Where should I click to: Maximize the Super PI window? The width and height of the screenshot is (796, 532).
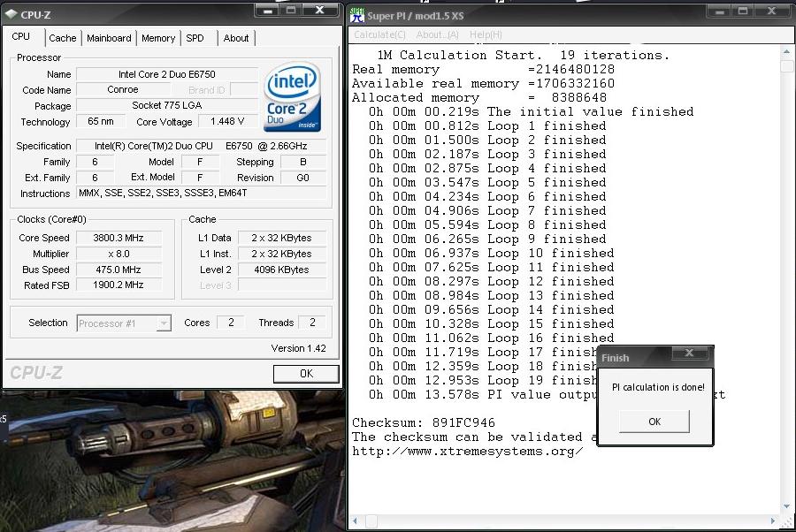click(x=743, y=11)
